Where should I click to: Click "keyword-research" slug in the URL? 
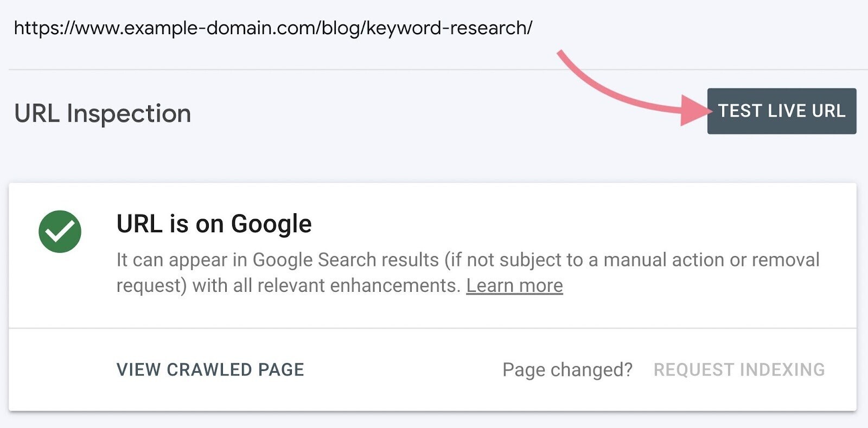[x=446, y=28]
